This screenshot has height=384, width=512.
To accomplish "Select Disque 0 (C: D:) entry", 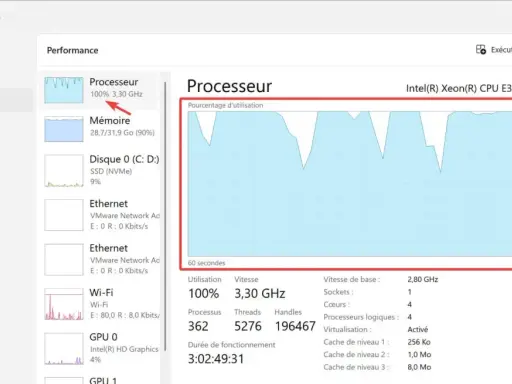I will pos(100,170).
